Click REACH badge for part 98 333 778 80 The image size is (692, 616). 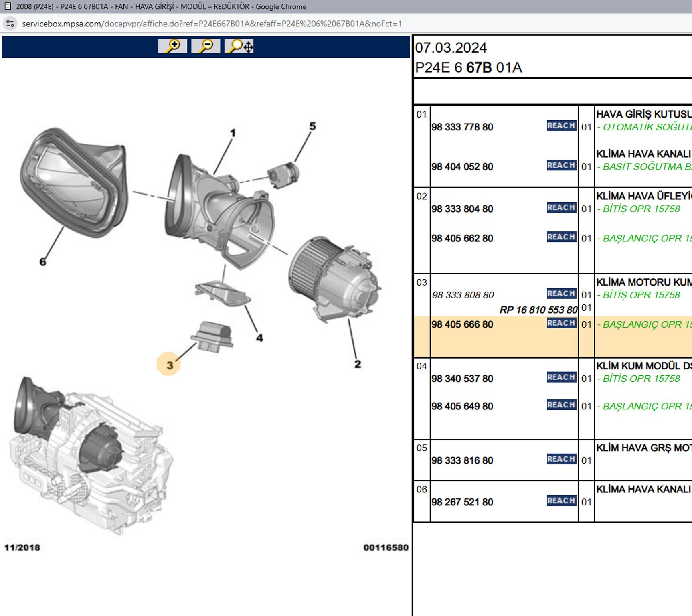tap(561, 126)
